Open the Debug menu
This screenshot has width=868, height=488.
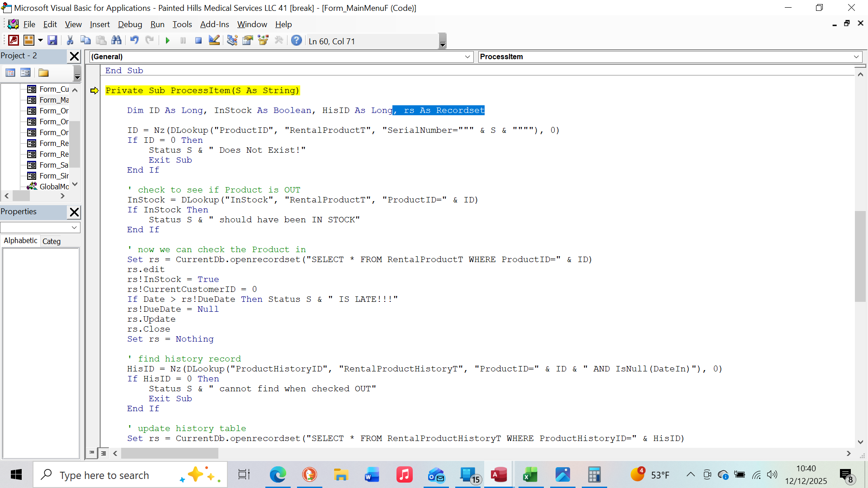point(130,24)
